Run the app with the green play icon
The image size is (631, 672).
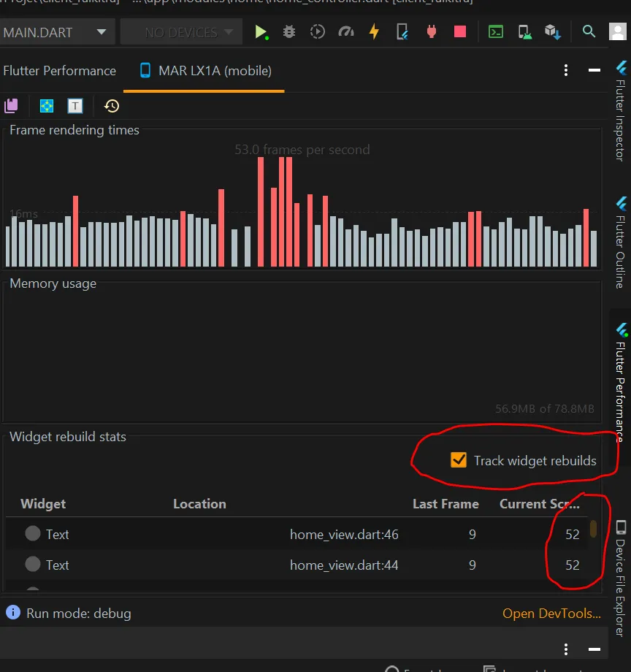coord(261,32)
